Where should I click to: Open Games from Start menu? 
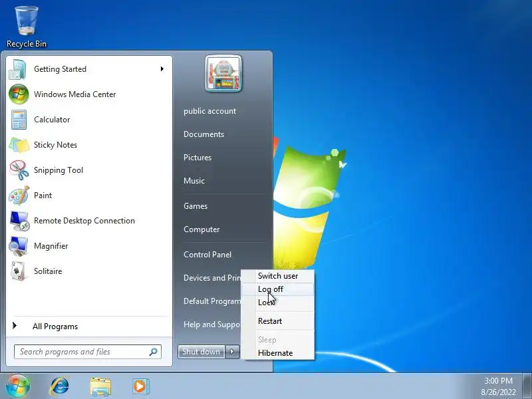[196, 206]
